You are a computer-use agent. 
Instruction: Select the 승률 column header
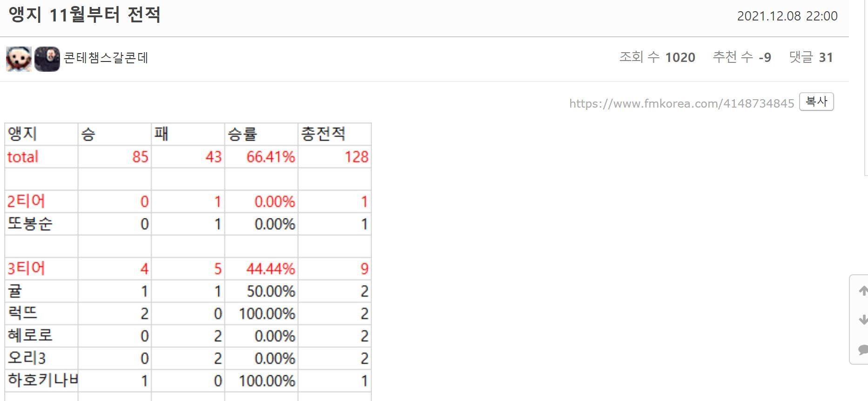click(x=262, y=134)
